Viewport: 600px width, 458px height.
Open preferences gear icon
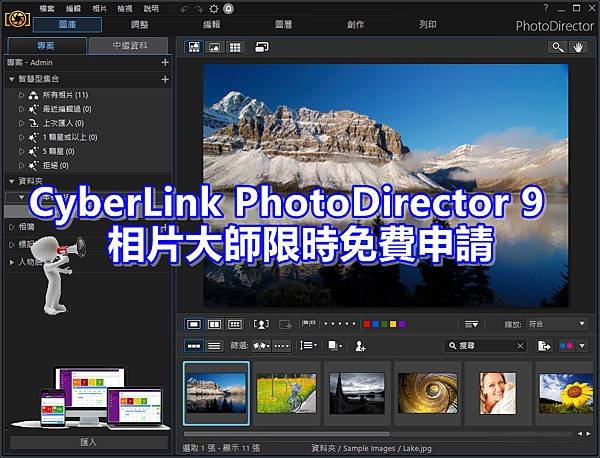[214, 9]
